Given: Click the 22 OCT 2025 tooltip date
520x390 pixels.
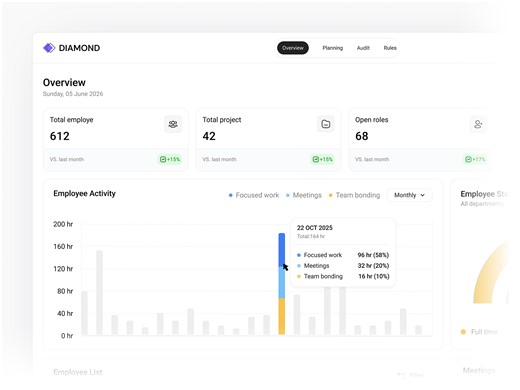Looking at the screenshot, I should tap(315, 228).
